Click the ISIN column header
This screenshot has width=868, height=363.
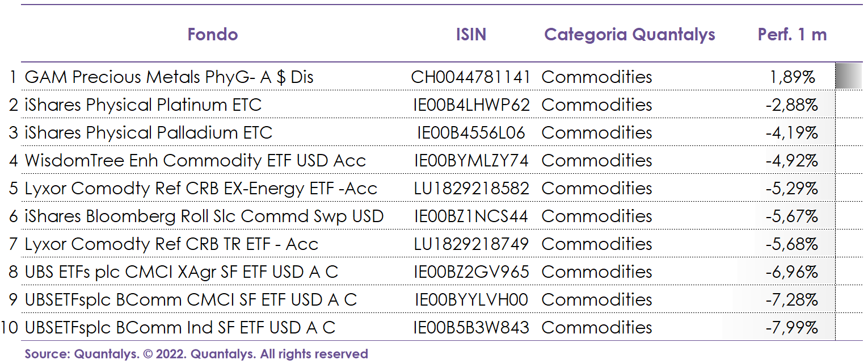coord(471,35)
